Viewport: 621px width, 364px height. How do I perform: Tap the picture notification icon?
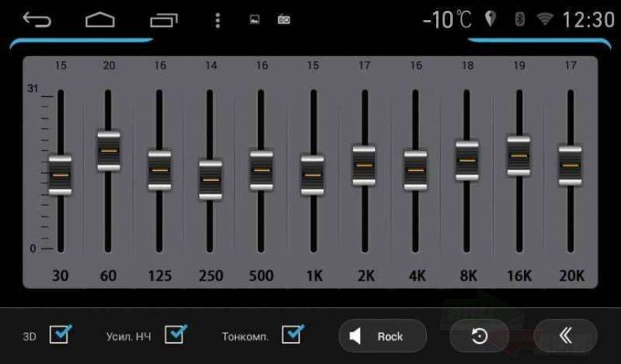pyautogui.click(x=254, y=19)
